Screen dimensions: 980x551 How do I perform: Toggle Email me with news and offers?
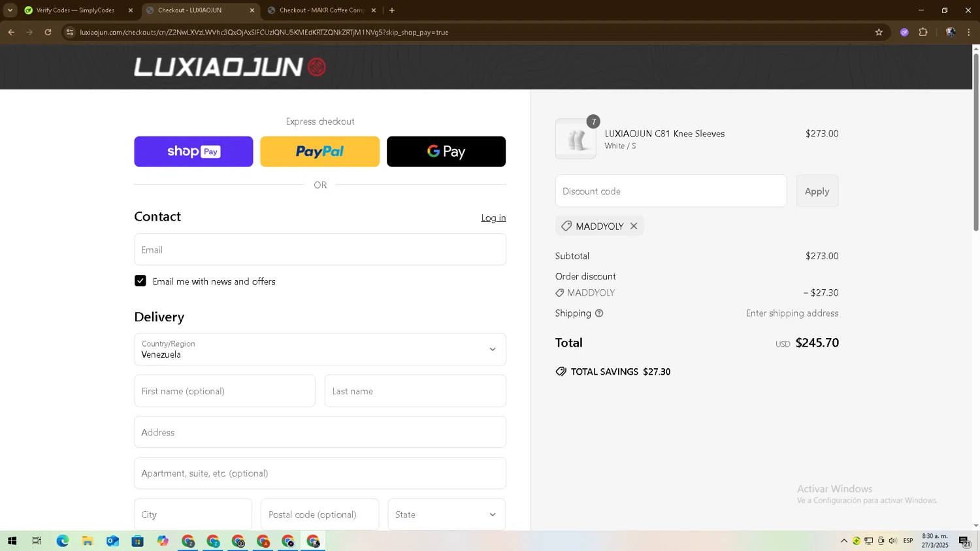pos(140,281)
